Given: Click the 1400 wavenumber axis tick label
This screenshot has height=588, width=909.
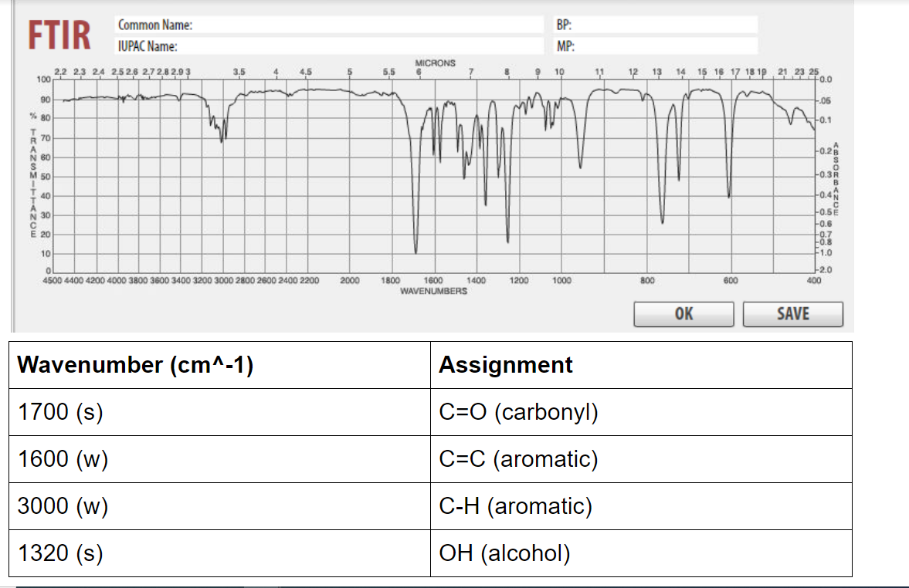Looking at the screenshot, I should pyautogui.click(x=476, y=280).
